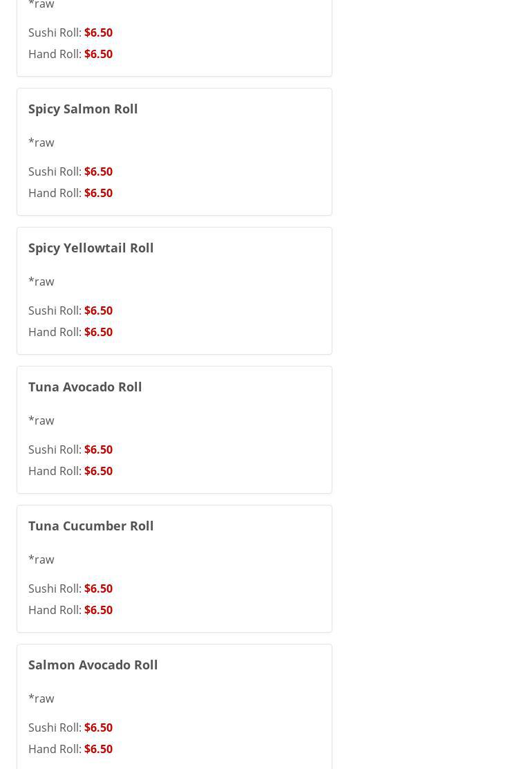Pick Sushi Roll price for Spicy Yellowtail Roll
The width and height of the screenshot is (532, 769).
[98, 311]
